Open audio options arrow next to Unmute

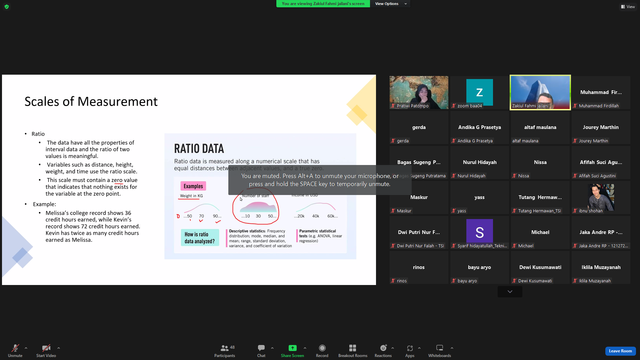(x=26, y=348)
